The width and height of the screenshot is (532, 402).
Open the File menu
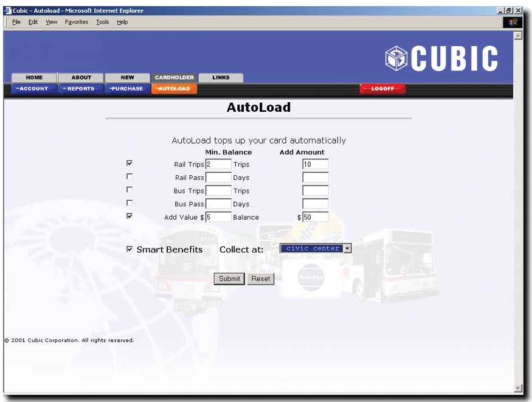pos(16,22)
